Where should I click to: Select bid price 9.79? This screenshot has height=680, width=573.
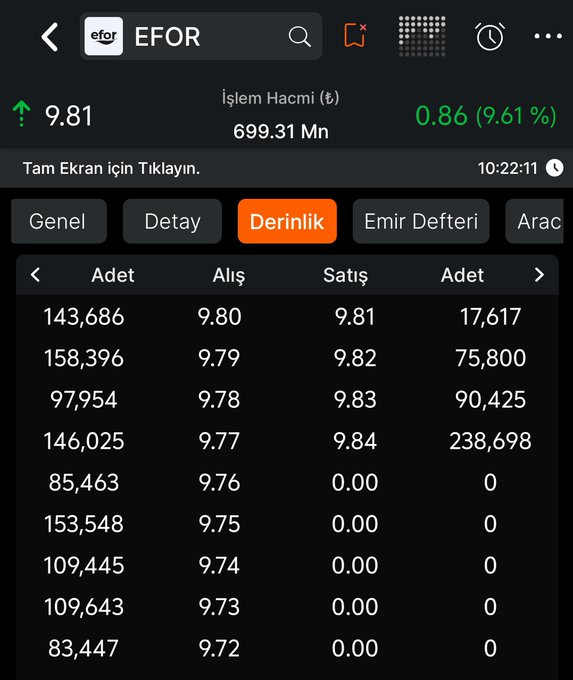[219, 358]
